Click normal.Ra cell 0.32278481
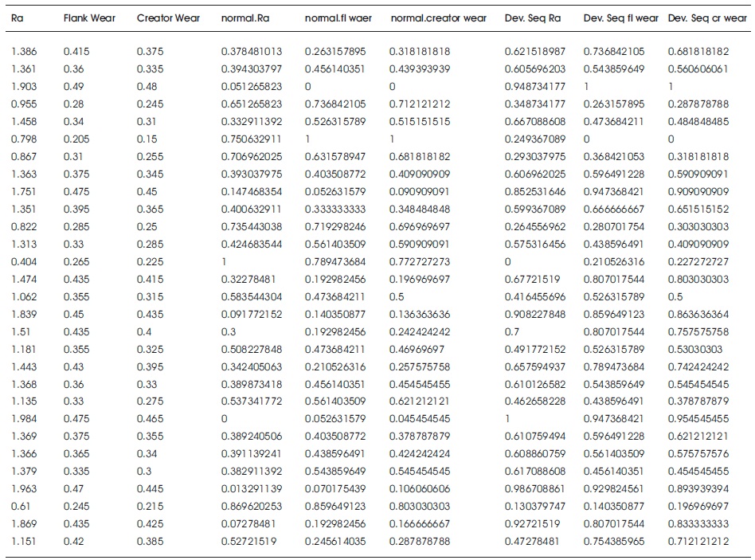 (249, 280)
